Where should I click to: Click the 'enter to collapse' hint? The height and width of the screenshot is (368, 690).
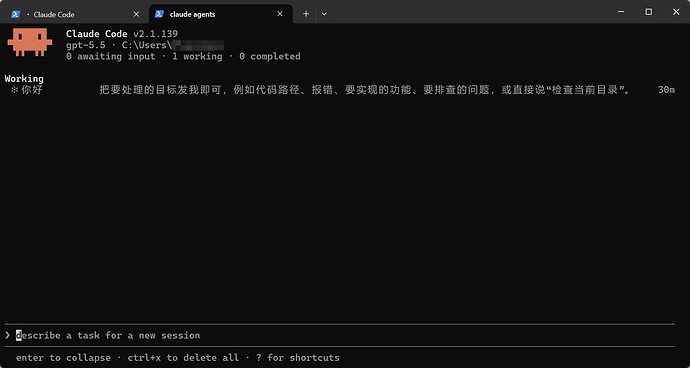point(63,357)
